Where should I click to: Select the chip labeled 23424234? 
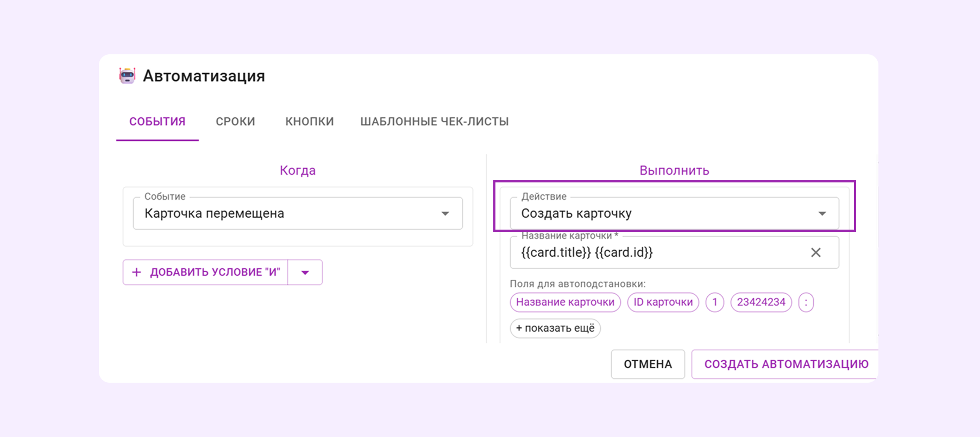(x=761, y=302)
